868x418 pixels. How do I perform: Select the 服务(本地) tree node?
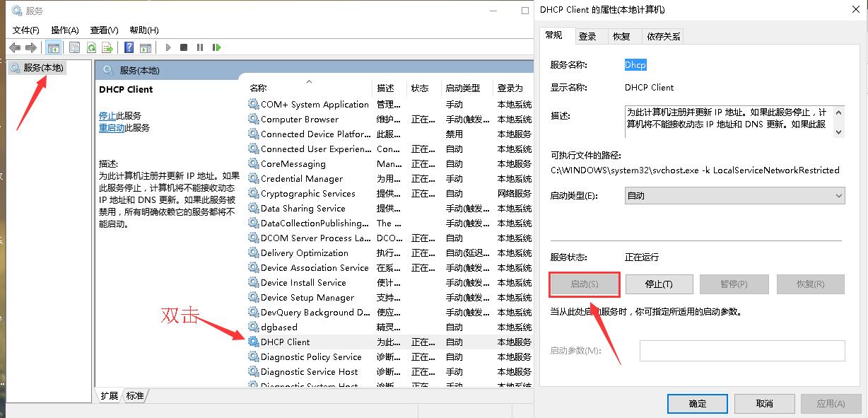tap(43, 68)
